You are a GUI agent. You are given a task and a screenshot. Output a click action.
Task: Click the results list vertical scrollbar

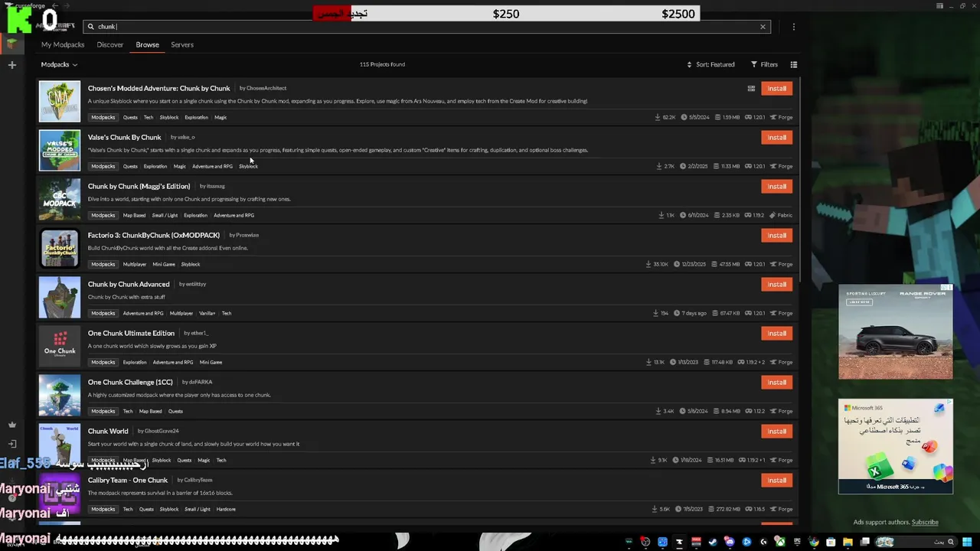pyautogui.click(x=799, y=180)
